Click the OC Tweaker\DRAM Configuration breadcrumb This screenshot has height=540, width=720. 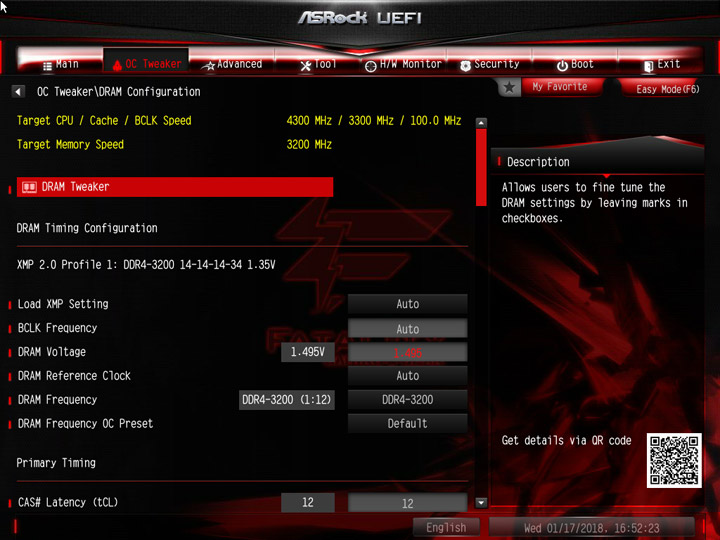(x=118, y=92)
